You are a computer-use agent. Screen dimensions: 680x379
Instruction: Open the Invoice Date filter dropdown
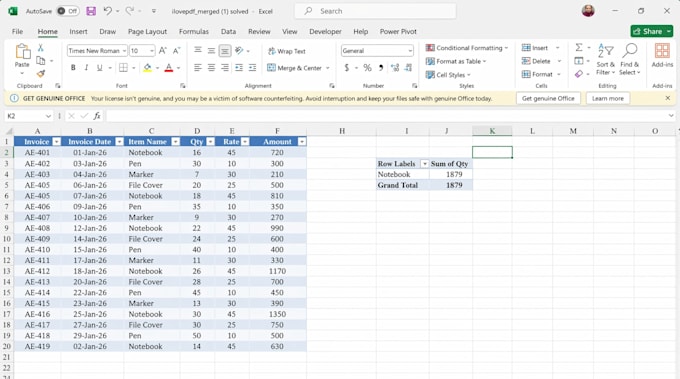coord(119,142)
